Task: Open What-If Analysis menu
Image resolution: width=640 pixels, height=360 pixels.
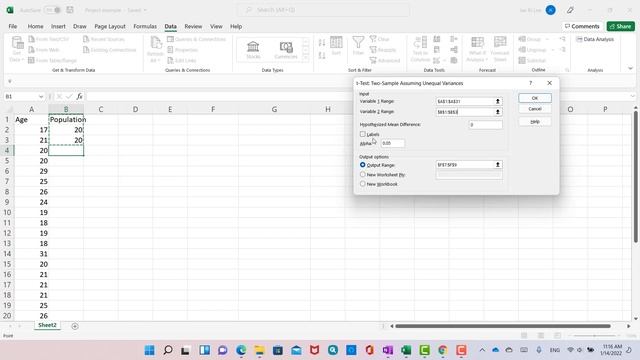Action: 477,49
